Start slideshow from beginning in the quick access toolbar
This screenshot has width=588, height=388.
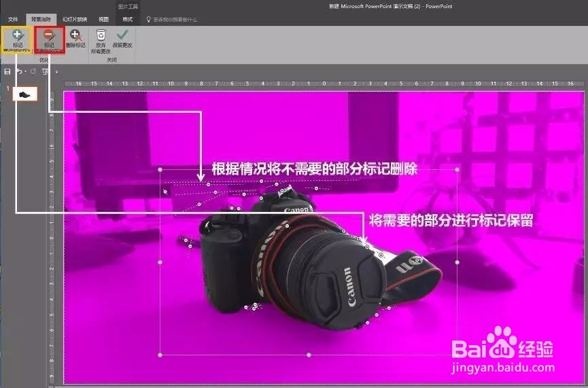tap(46, 71)
